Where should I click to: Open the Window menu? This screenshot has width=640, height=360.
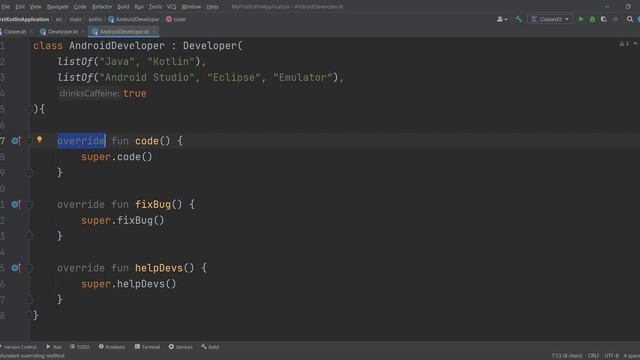tap(191, 7)
